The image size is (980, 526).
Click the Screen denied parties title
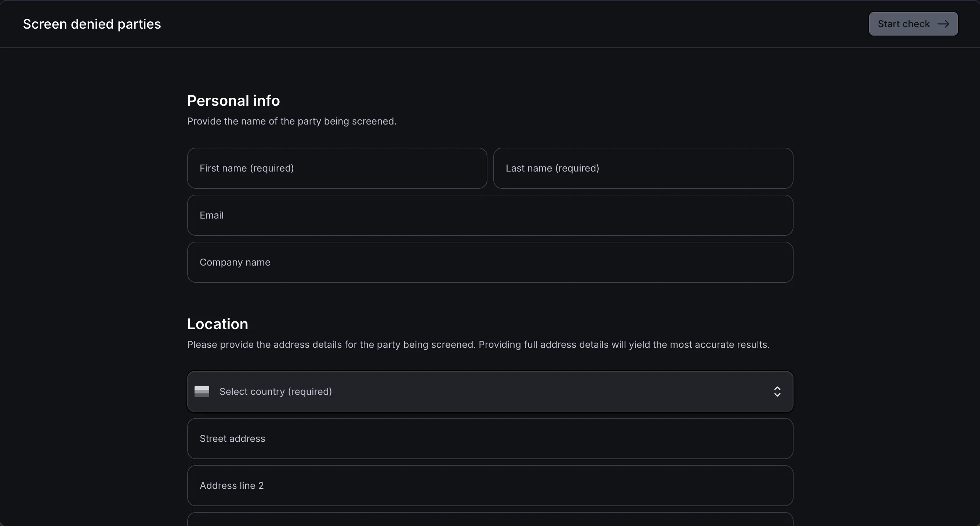pos(92,24)
